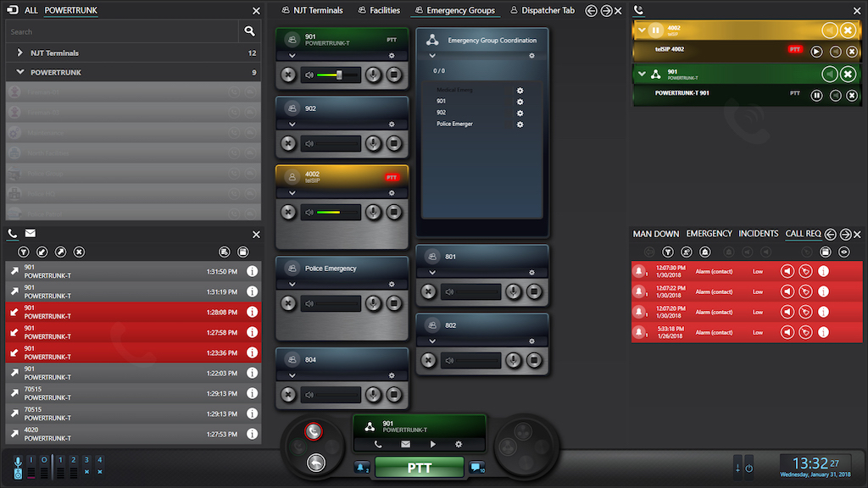The width and height of the screenshot is (868, 488).
Task: Click the envelope icon under the selected 901 group
Action: pos(405,444)
